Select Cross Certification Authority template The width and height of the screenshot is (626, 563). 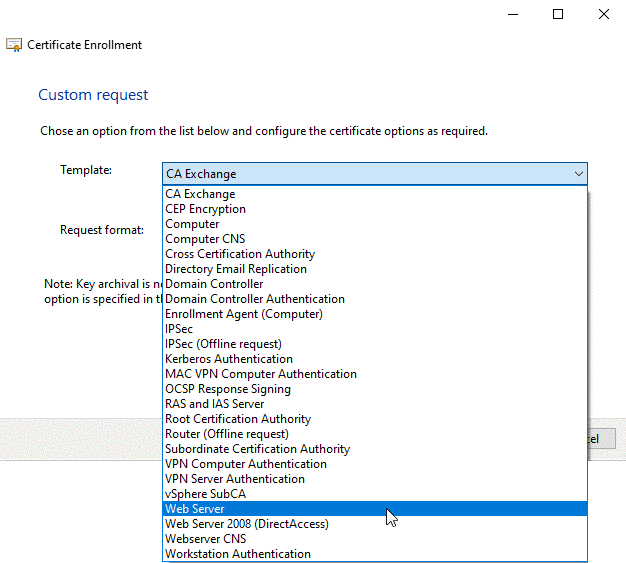point(240,254)
